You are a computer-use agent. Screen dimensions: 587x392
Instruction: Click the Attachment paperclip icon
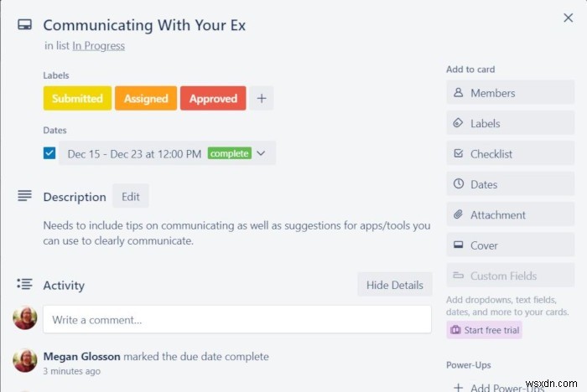458,215
